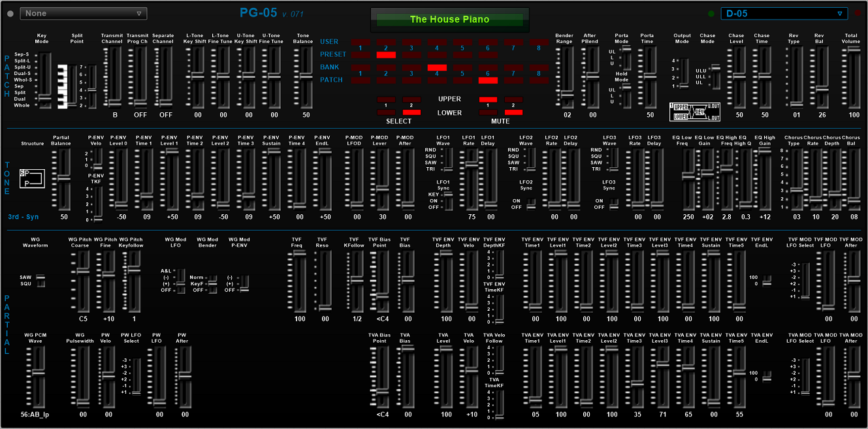Click the Transmit Channel slider
The height and width of the screenshot is (429, 868).
click(114, 77)
